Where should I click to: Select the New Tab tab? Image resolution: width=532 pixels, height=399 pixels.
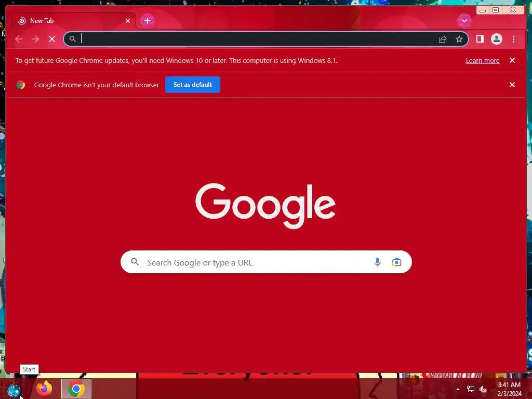(x=74, y=21)
